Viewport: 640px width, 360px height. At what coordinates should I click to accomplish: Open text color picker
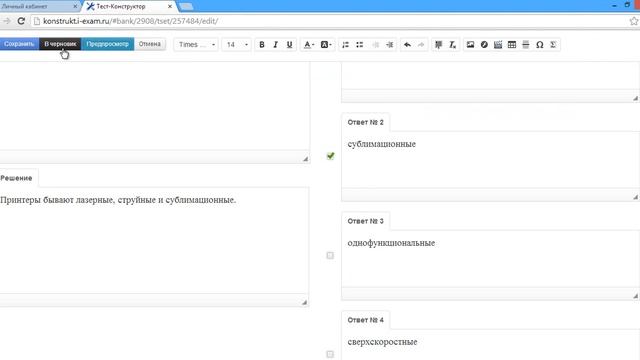click(x=309, y=44)
